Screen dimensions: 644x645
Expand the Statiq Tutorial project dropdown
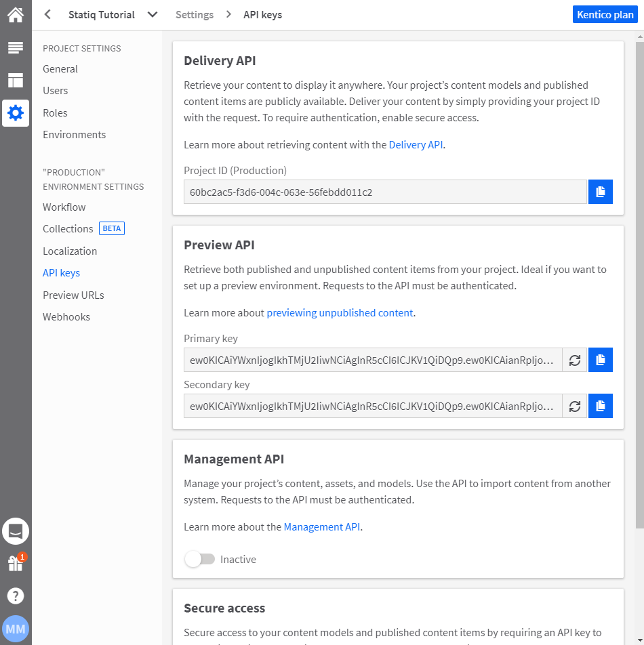(152, 14)
